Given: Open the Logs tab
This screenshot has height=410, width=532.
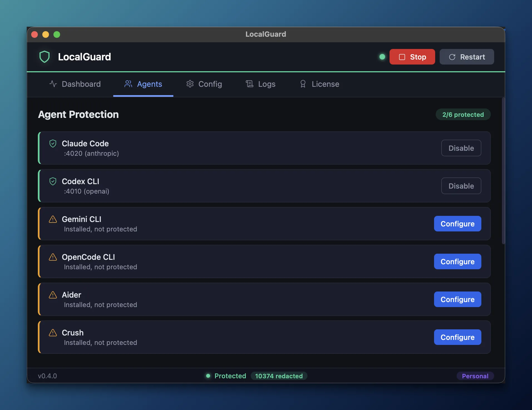Looking at the screenshot, I should 261,84.
